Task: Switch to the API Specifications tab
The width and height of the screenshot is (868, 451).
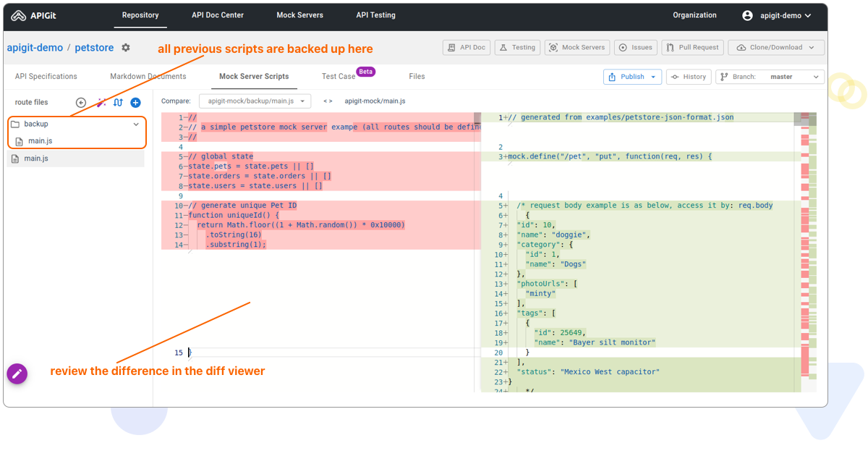Action: pyautogui.click(x=46, y=76)
